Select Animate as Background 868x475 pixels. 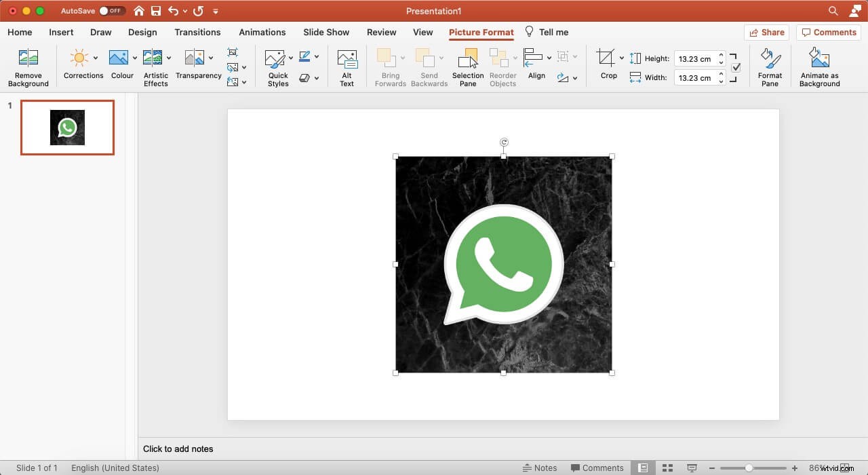pos(818,66)
